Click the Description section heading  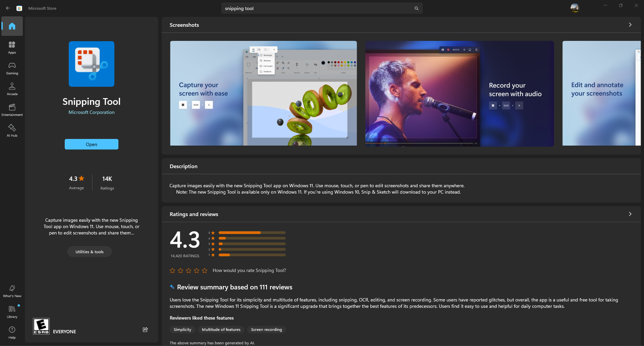coord(183,166)
